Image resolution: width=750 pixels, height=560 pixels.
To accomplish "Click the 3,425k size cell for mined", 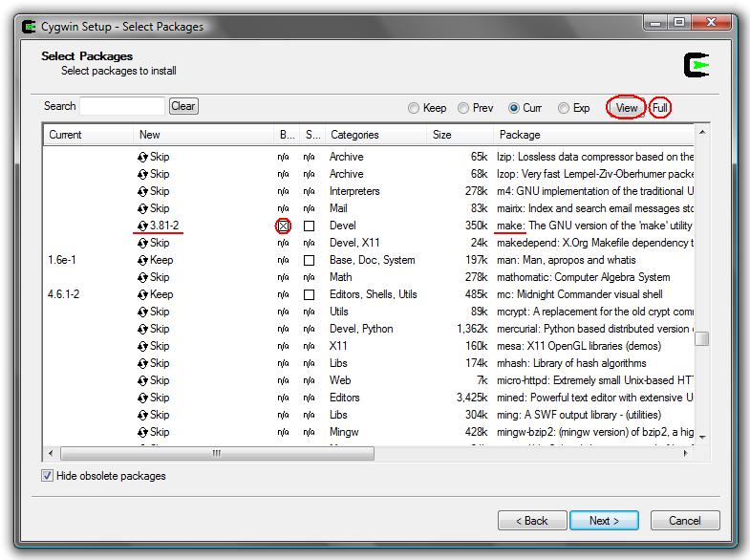I will (x=472, y=398).
